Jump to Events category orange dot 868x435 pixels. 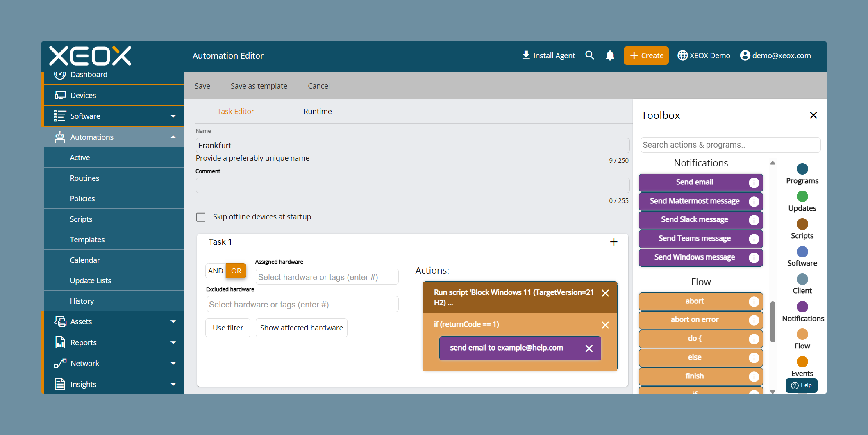pos(802,362)
